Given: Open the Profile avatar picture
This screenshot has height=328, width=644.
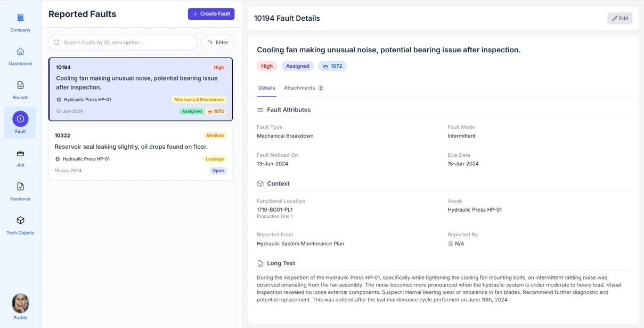Looking at the screenshot, I should click(20, 303).
